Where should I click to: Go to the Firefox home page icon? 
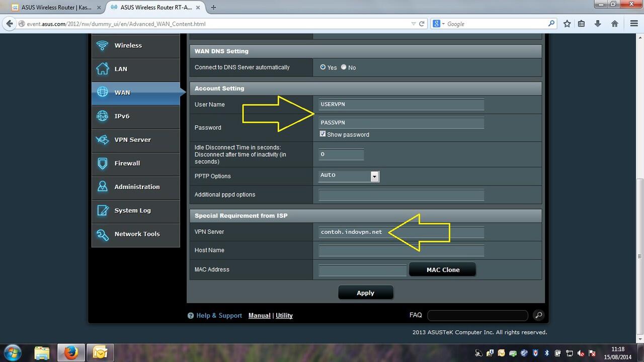click(x=614, y=24)
